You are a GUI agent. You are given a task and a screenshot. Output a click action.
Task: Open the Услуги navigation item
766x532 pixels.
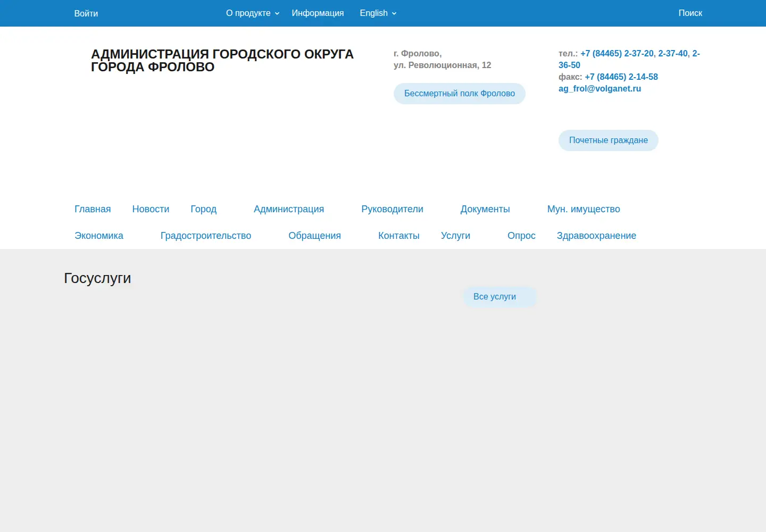point(455,236)
